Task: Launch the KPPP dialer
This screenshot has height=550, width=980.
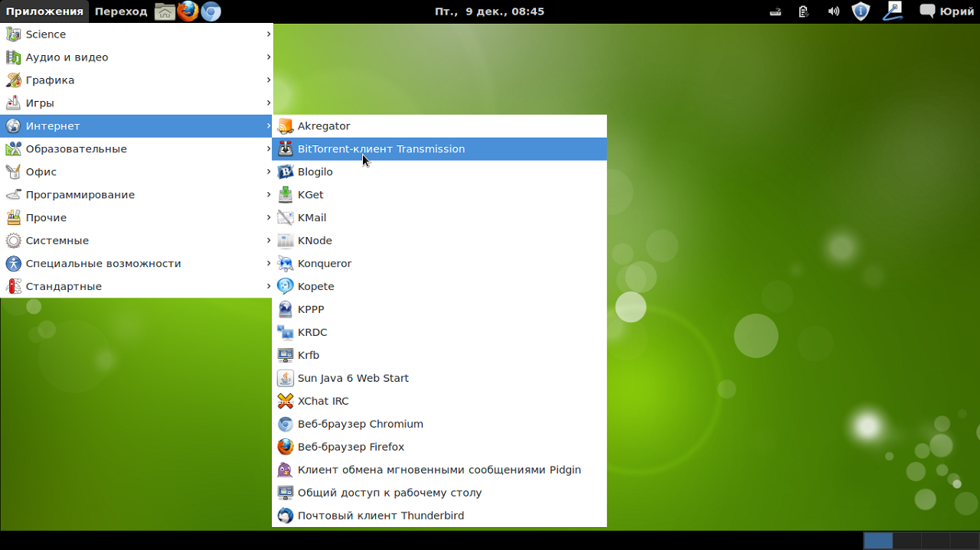Action: click(x=439, y=310)
